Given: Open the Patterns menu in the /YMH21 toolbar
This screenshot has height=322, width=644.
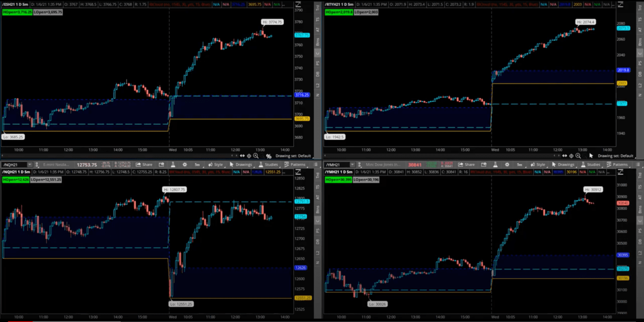Looking at the screenshot, I should (x=617, y=164).
